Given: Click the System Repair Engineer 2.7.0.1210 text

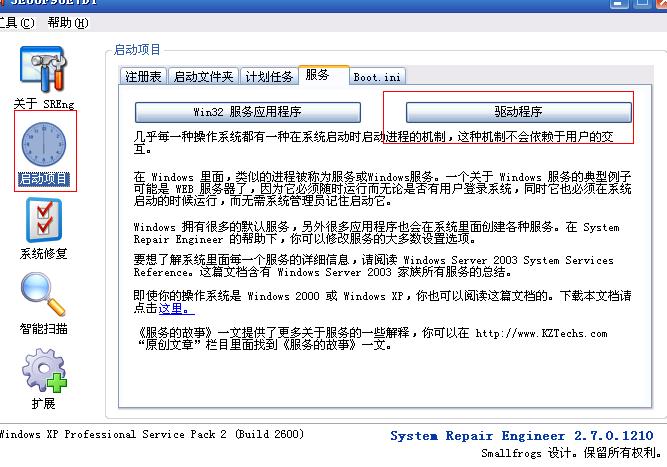Looking at the screenshot, I should 522,436.
